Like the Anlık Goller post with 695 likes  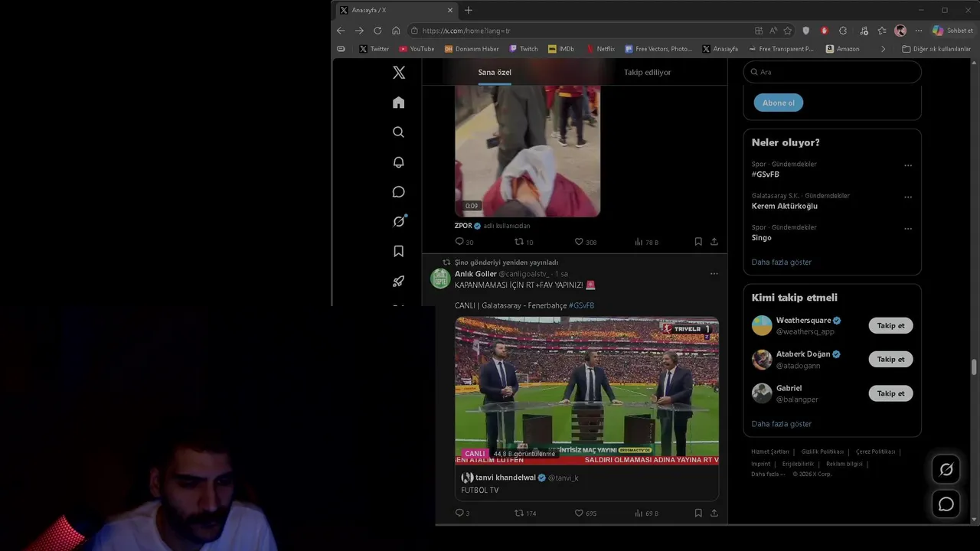[x=580, y=513]
